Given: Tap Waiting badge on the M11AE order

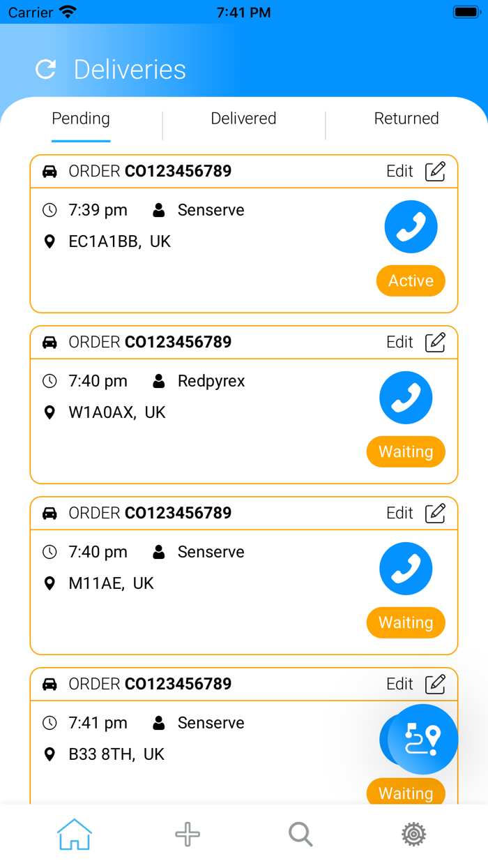Looking at the screenshot, I should pyautogui.click(x=406, y=622).
